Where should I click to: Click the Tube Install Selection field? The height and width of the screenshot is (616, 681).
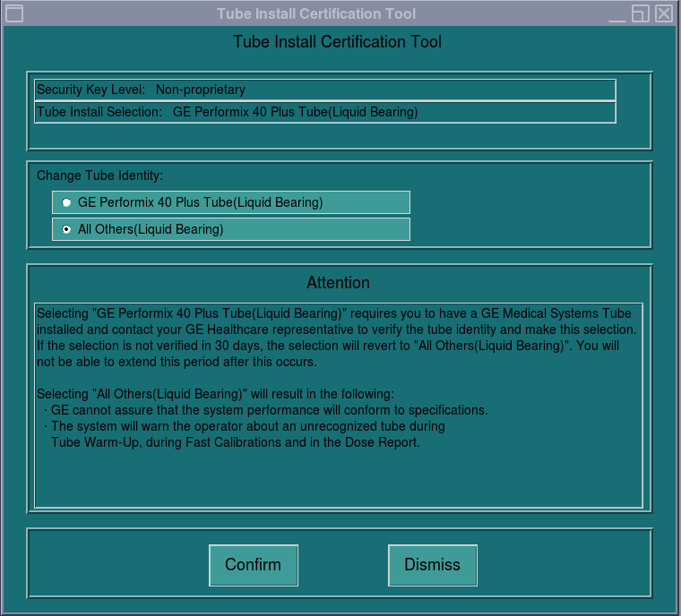pos(324,112)
